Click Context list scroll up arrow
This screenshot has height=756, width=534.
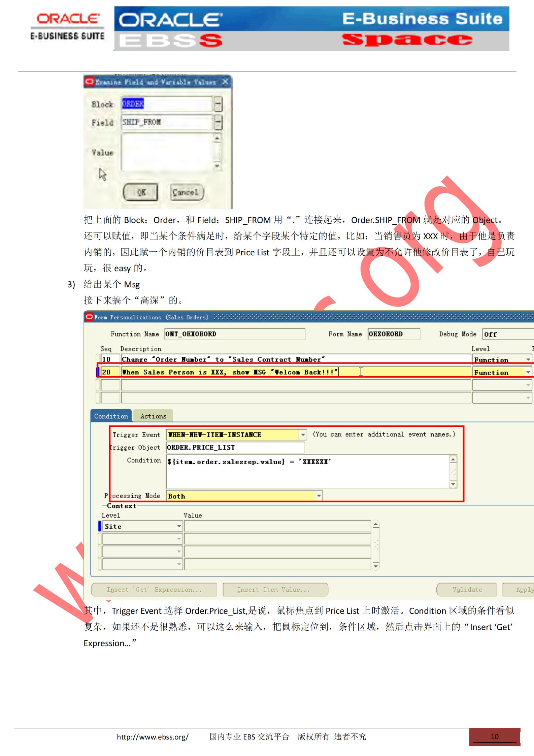pos(376,525)
